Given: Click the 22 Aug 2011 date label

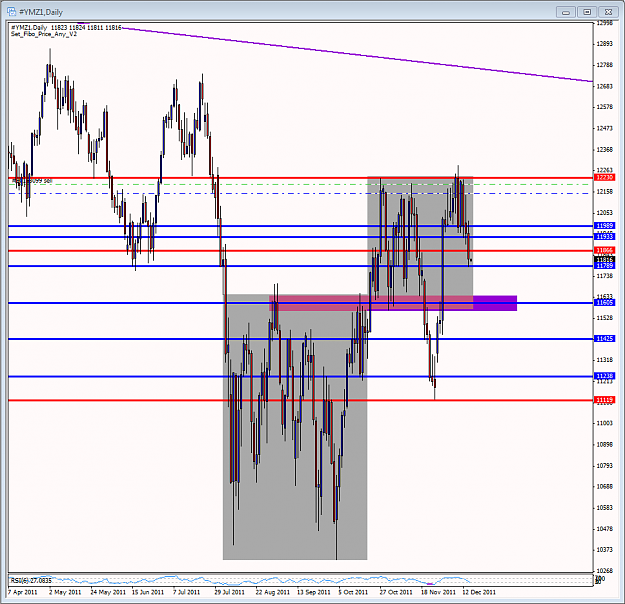Looking at the screenshot, I should (273, 592).
